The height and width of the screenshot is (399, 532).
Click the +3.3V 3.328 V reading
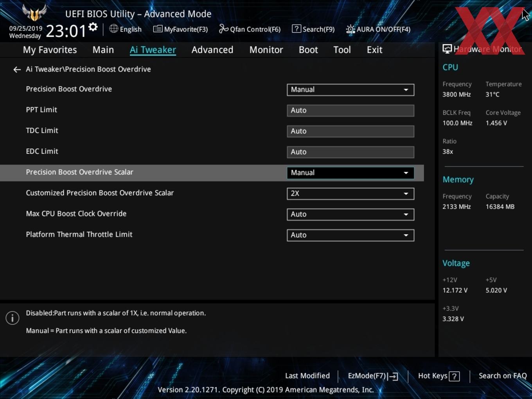[453, 319]
